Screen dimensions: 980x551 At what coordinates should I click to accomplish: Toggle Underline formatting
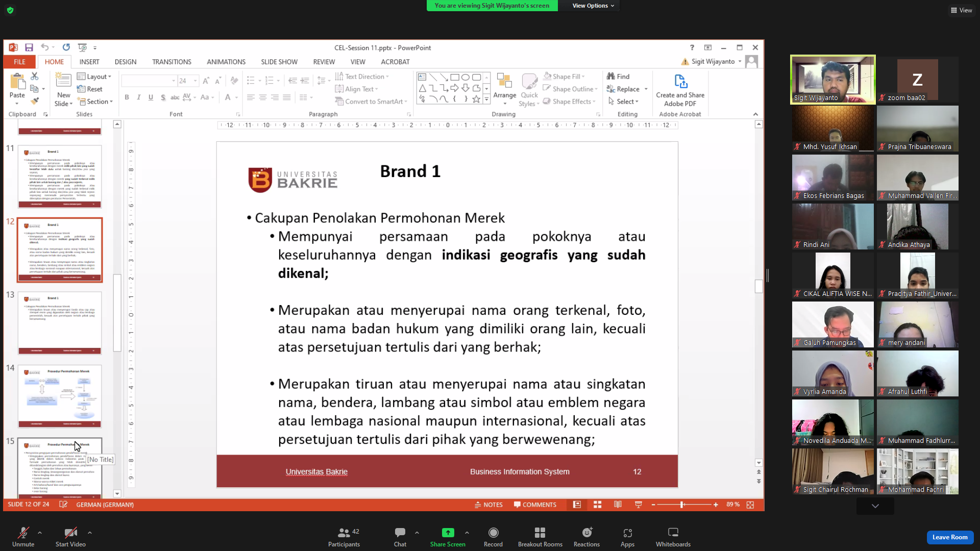[151, 97]
